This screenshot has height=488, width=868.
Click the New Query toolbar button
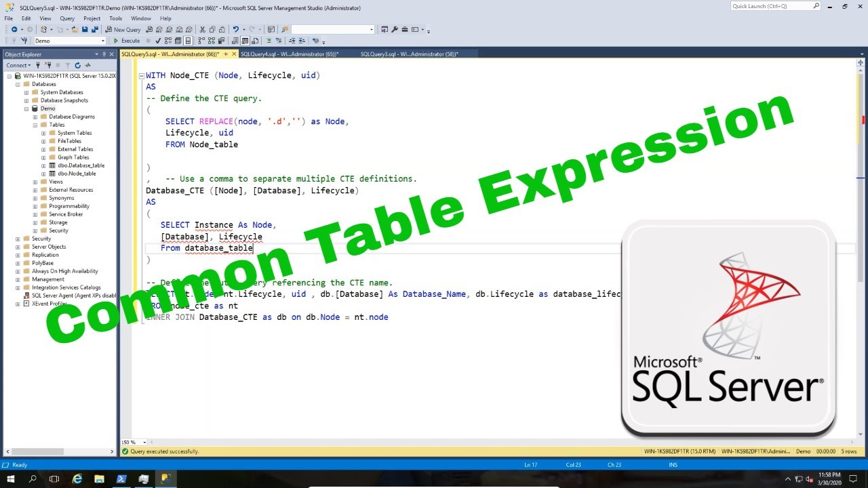point(123,30)
